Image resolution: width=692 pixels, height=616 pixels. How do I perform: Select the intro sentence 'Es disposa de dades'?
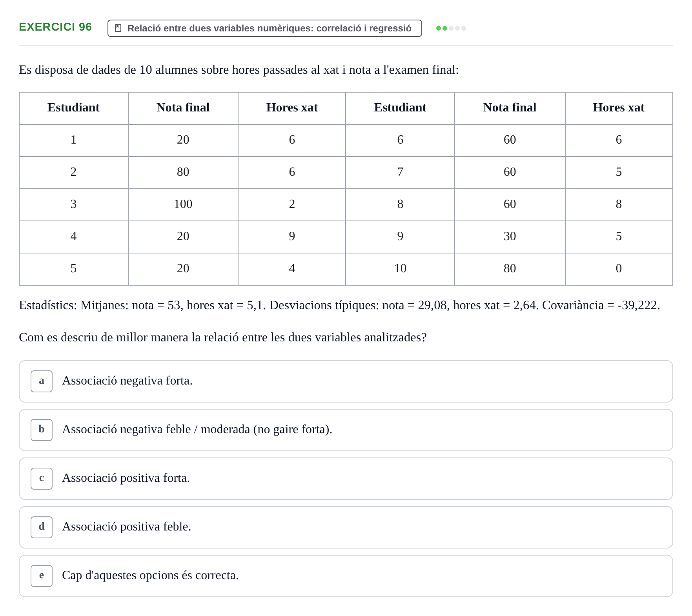pyautogui.click(x=239, y=70)
